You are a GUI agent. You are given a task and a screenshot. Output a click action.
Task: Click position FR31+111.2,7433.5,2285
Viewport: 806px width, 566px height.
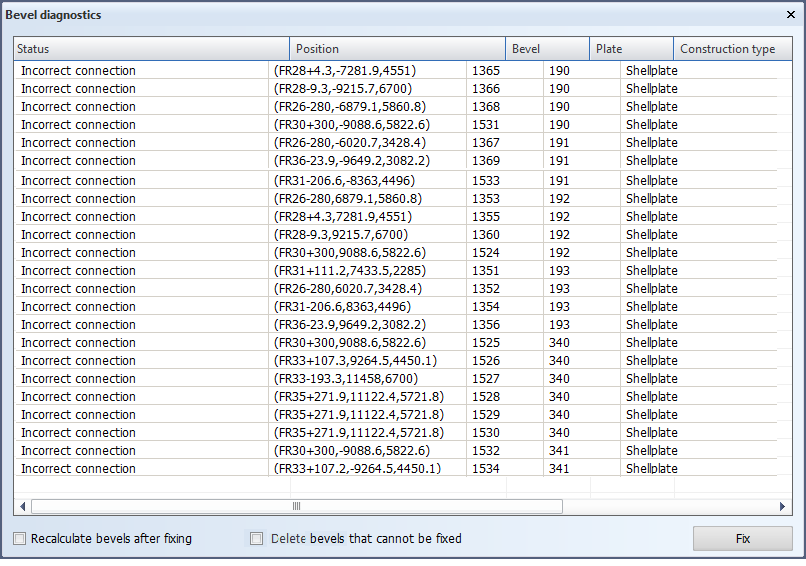(346, 271)
